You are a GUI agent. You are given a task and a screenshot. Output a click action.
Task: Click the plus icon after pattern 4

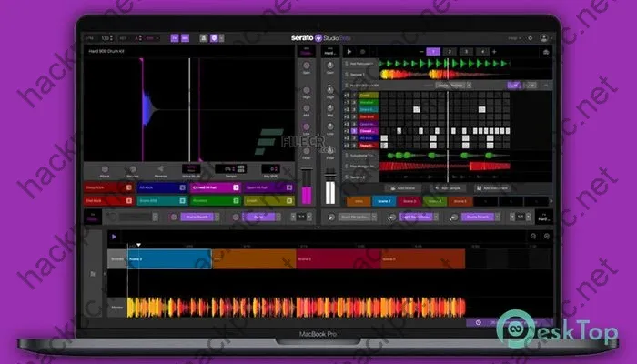pyautogui.click(x=494, y=52)
